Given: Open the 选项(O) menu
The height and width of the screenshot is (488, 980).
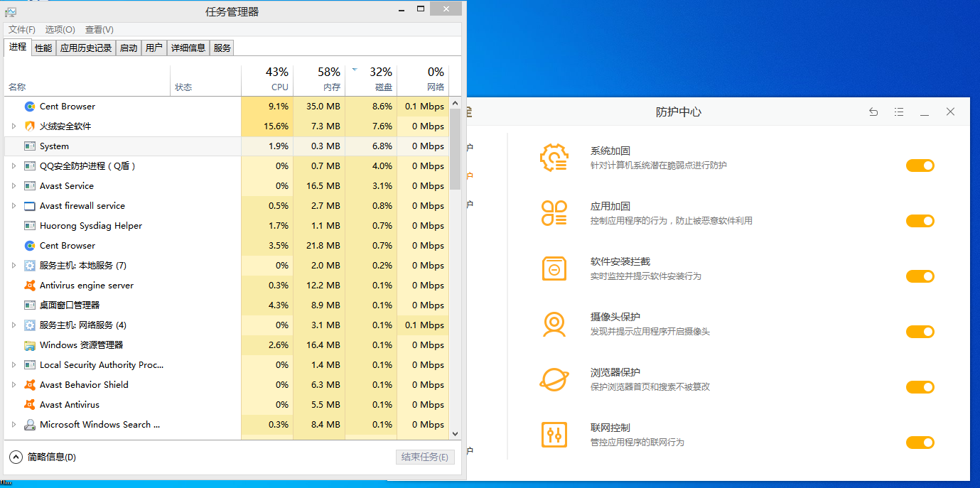Looking at the screenshot, I should tap(60, 30).
